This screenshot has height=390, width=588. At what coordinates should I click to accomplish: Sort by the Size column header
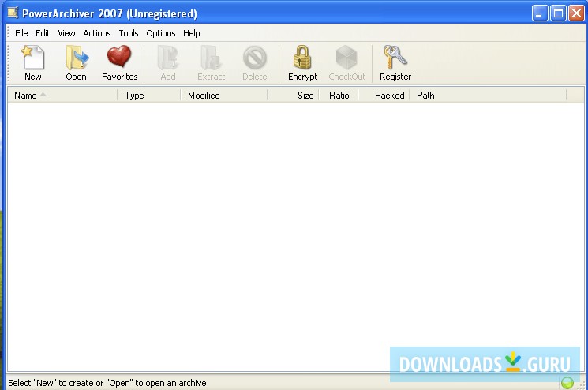pos(294,96)
